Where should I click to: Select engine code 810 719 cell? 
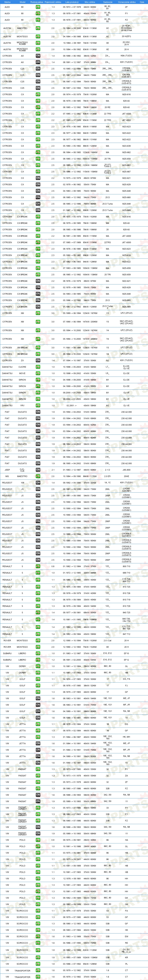(x=126, y=600)
